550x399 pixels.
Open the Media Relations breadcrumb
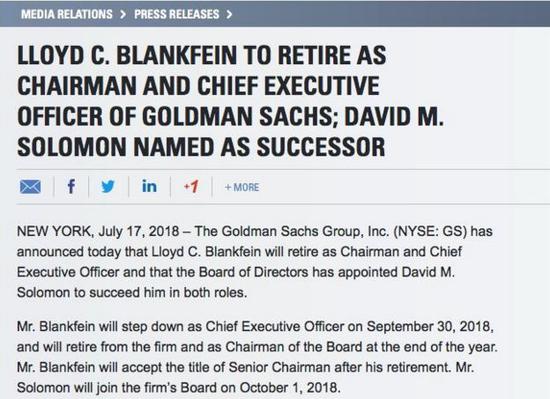click(x=67, y=14)
